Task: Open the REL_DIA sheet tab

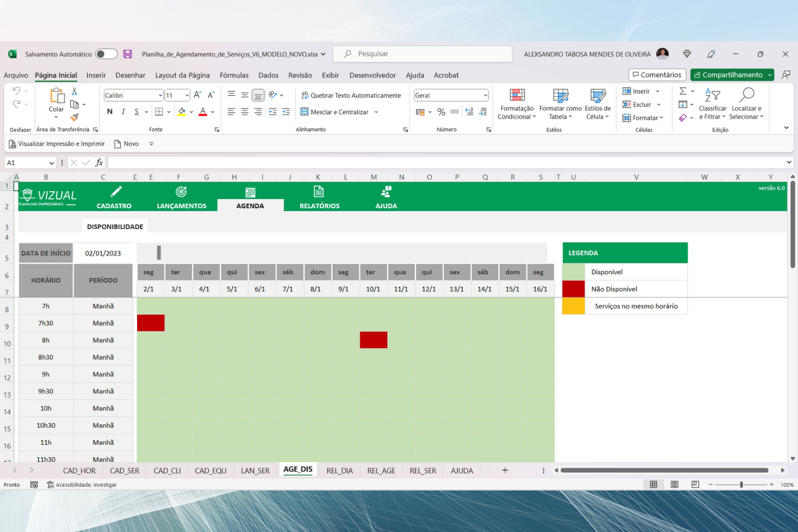Action: pos(340,470)
